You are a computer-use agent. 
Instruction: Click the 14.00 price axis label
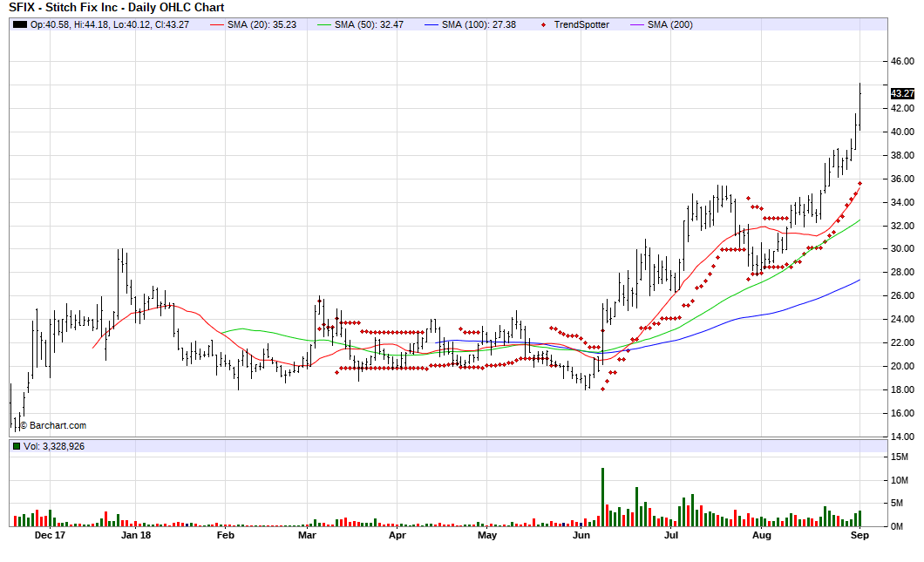(902, 437)
